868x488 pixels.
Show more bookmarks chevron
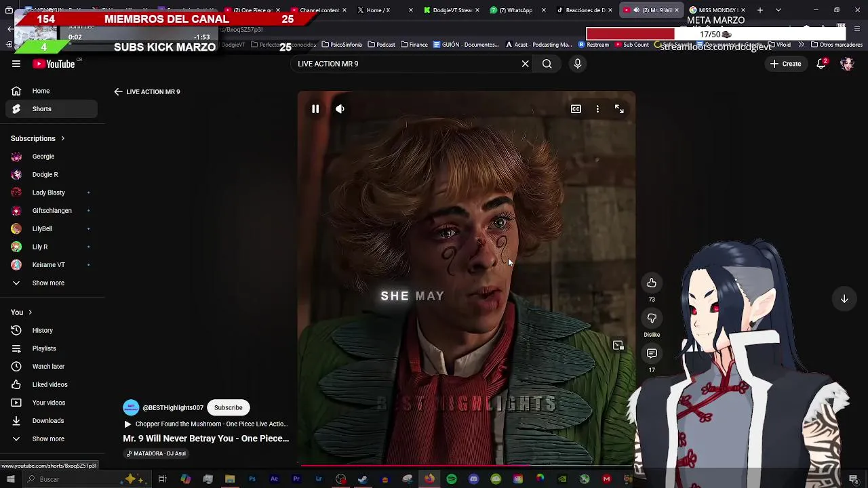click(x=802, y=45)
